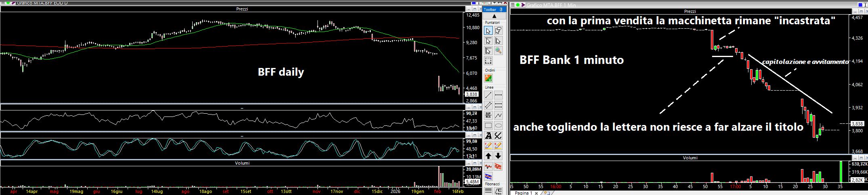868x195 pixels.
Task: Click the 17:00 time axis label
Action: pos(736,187)
